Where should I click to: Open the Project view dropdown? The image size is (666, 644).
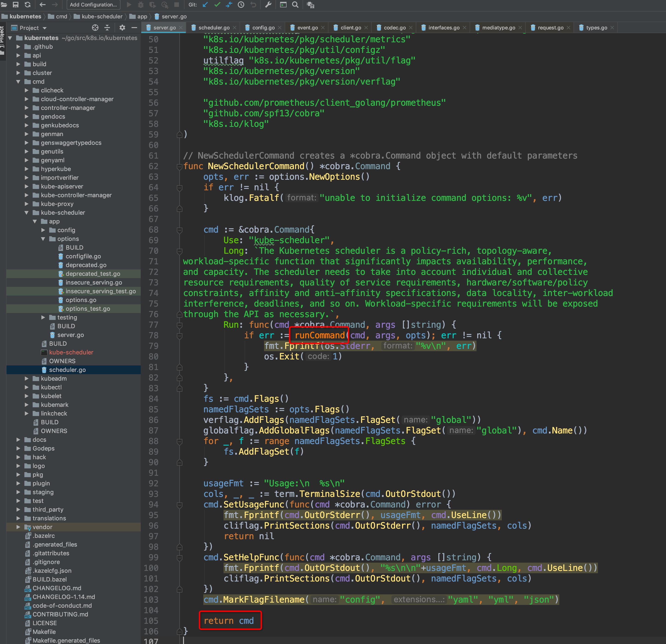pos(45,28)
